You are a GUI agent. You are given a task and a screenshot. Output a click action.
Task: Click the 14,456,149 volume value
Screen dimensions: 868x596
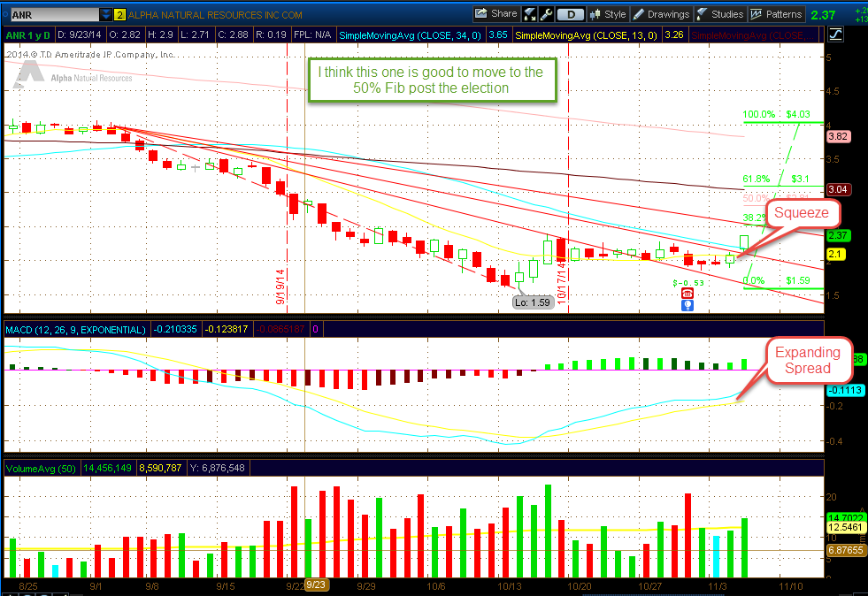coord(107,468)
